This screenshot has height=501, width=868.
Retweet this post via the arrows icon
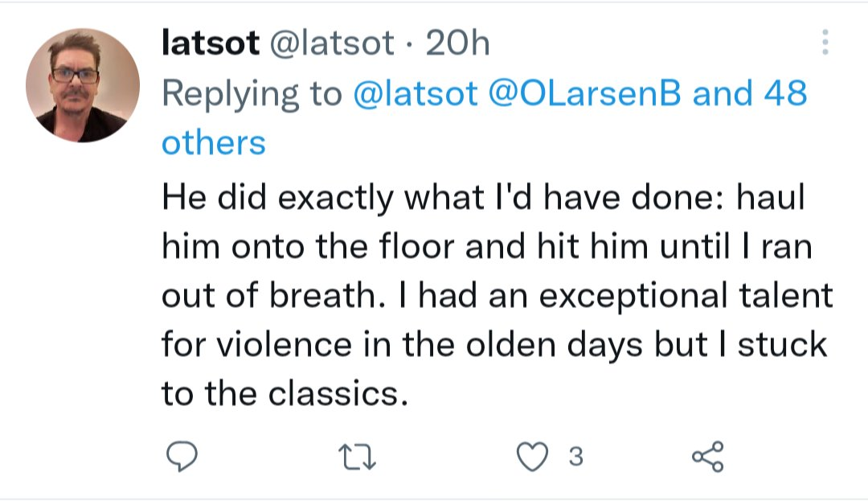click(x=357, y=458)
